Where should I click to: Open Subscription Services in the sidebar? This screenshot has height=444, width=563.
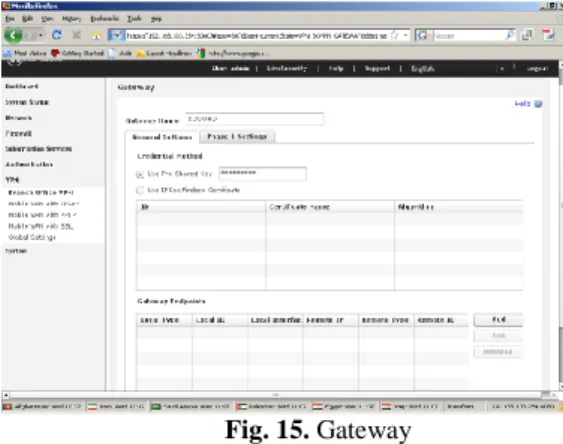38,149
